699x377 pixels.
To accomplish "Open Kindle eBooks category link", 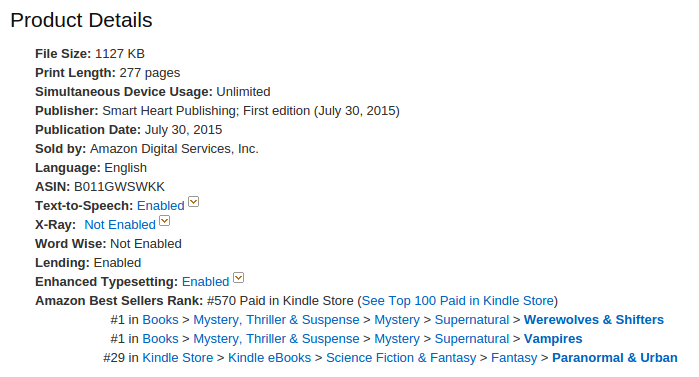I will pos(269,358).
